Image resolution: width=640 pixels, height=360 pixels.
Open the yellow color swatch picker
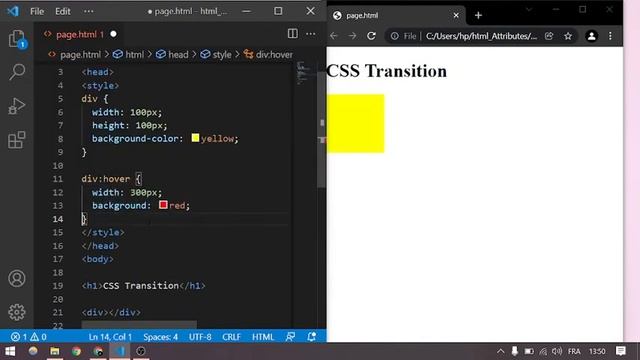click(195, 138)
